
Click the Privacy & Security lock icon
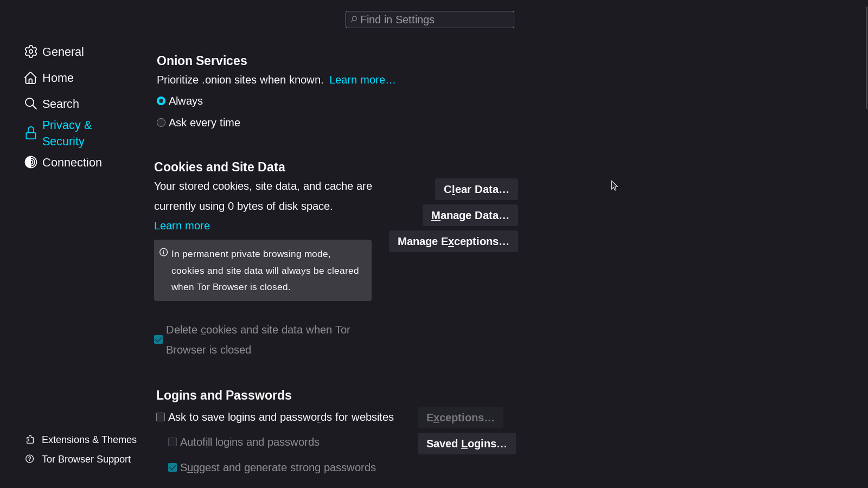pos(31,133)
